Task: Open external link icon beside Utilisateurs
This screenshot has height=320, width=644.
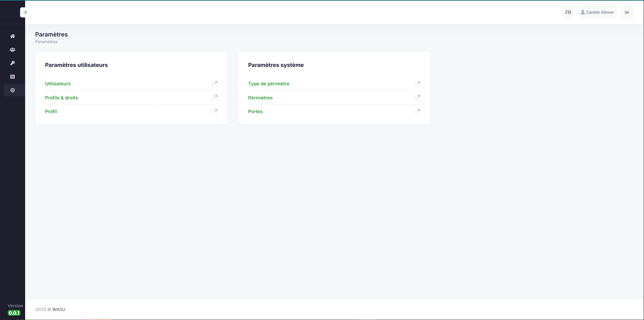Action: coord(215,84)
